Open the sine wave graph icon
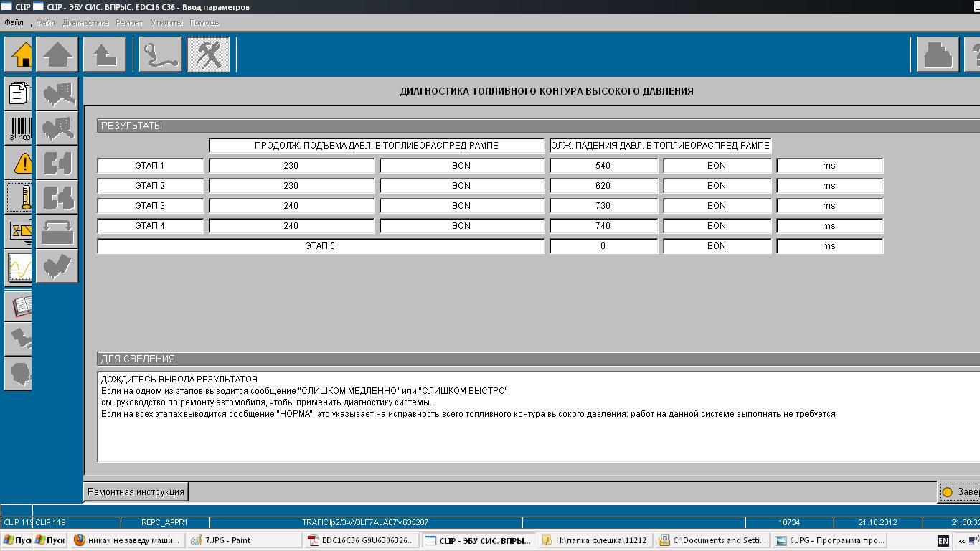This screenshot has width=980, height=551. click(19, 268)
